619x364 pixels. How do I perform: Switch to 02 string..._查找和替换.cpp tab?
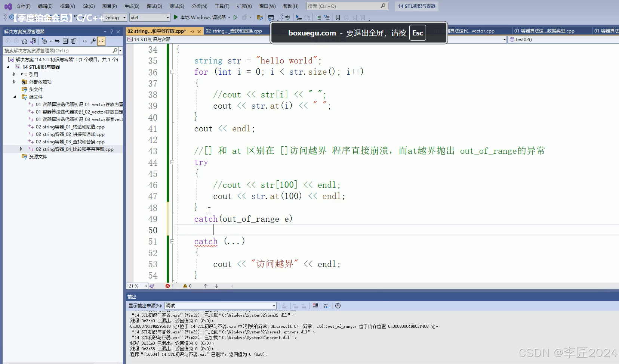(234, 31)
